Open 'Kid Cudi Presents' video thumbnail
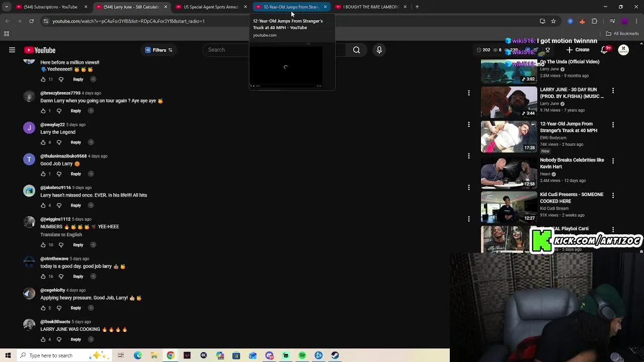Viewport: 644px width, 362px height. [509, 207]
